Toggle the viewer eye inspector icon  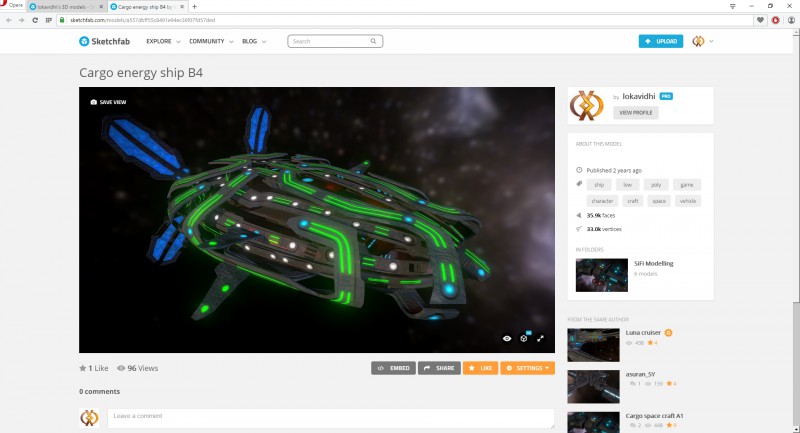tap(507, 338)
